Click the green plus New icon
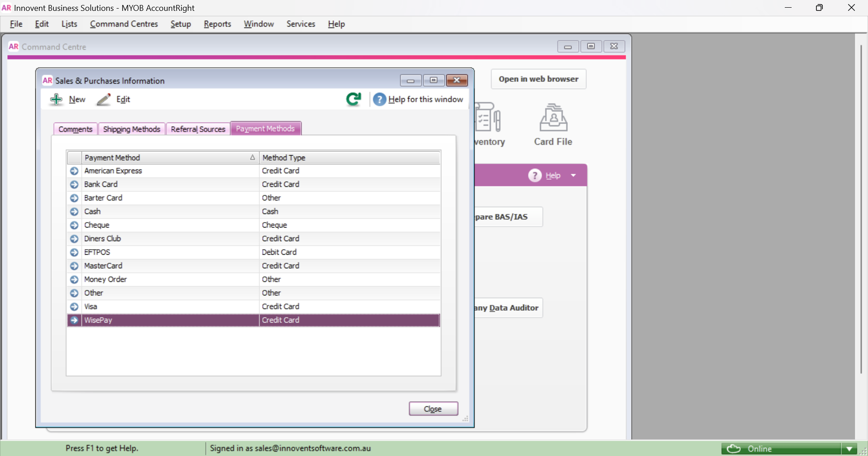The height and width of the screenshot is (456, 868). pos(56,100)
